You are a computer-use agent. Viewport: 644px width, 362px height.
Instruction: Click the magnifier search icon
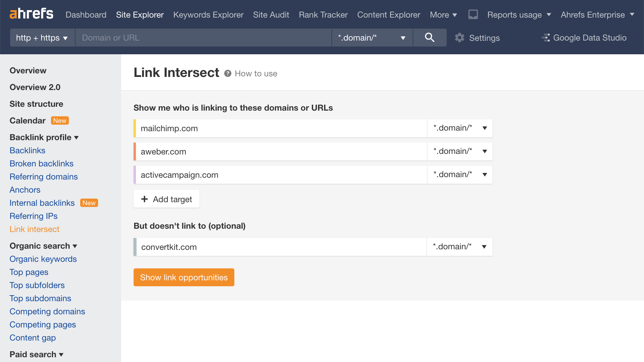pyautogui.click(x=429, y=38)
